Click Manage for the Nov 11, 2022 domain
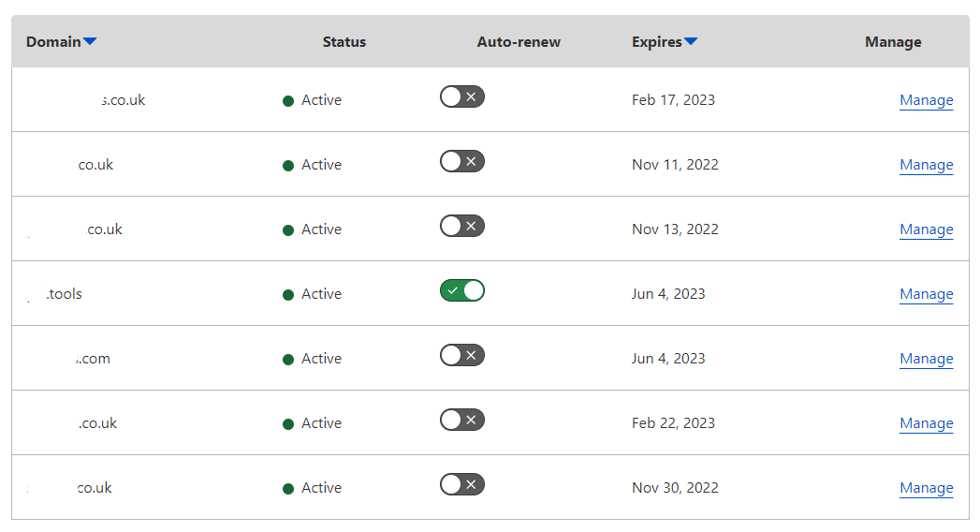The height and width of the screenshot is (532, 980). point(926,165)
